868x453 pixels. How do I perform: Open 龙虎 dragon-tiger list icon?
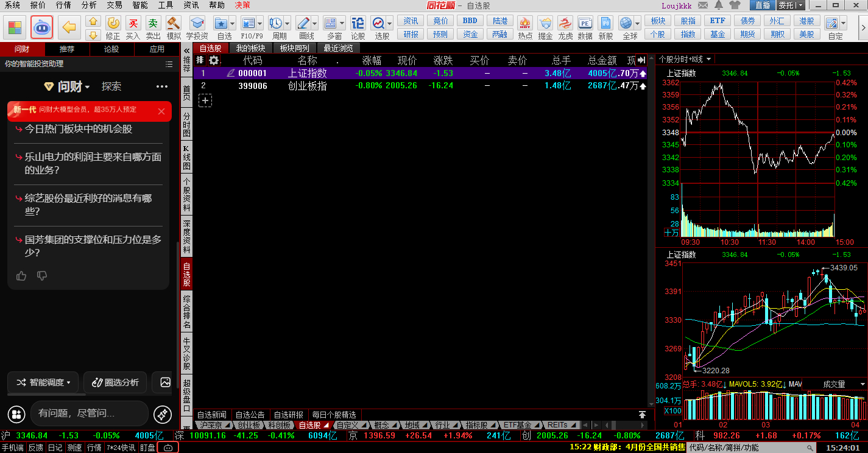pyautogui.click(x=565, y=24)
